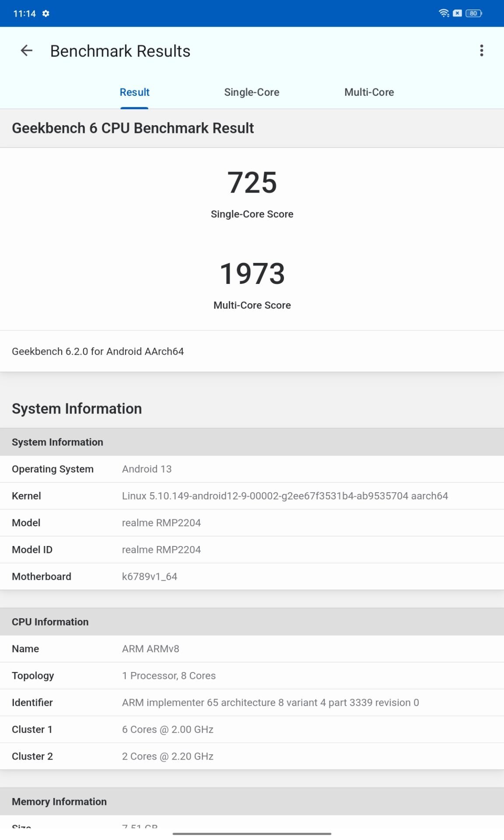Tap the notification icon beside Wi-Fi
Image resolution: width=504 pixels, height=840 pixels.
coord(457,13)
